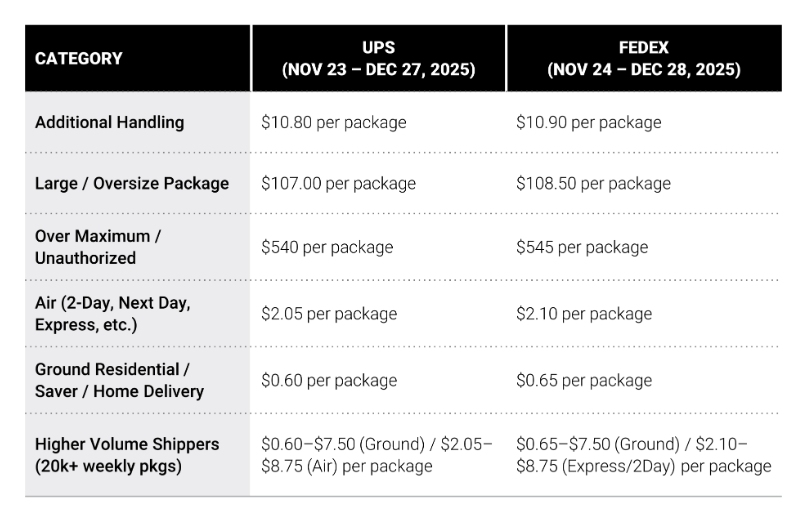This screenshot has height=518, width=798.
Task: Select the $2.05 per package cell
Action: [329, 313]
